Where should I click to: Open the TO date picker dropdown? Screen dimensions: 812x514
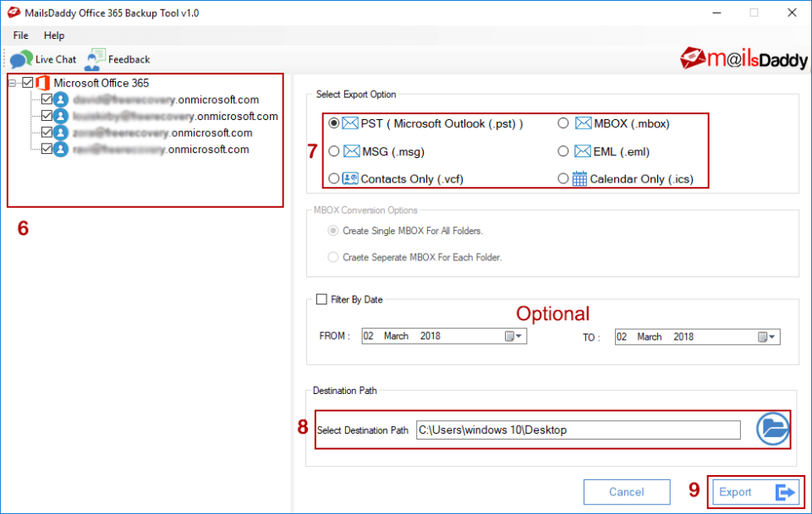click(771, 336)
